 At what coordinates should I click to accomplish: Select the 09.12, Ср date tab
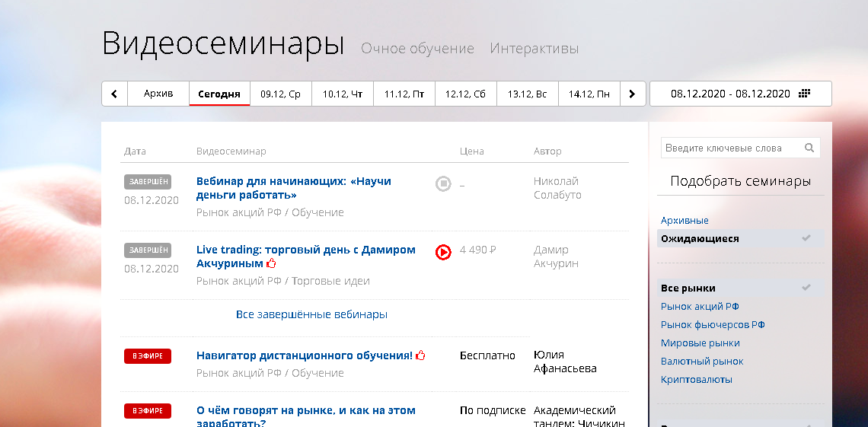pyautogui.click(x=280, y=94)
